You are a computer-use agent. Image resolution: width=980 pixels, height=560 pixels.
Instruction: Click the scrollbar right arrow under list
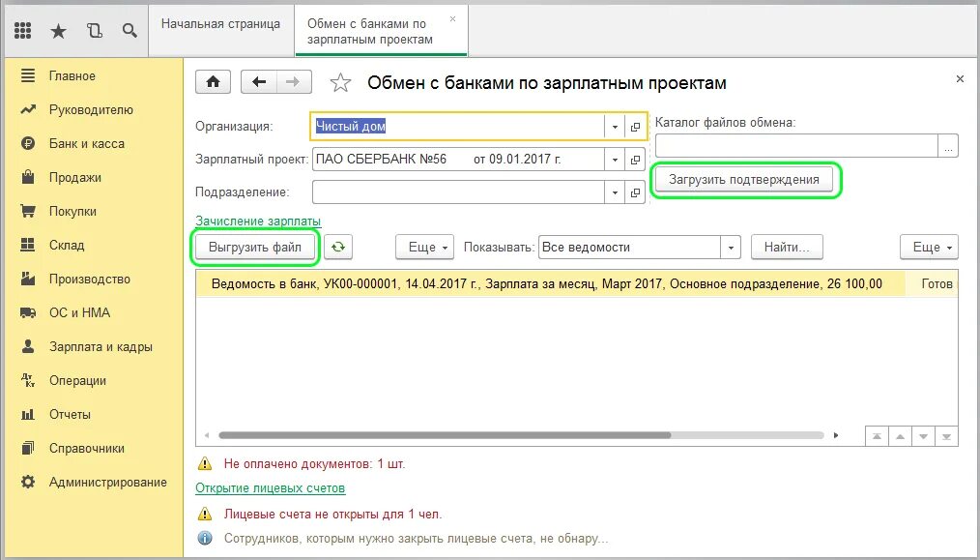pos(836,435)
